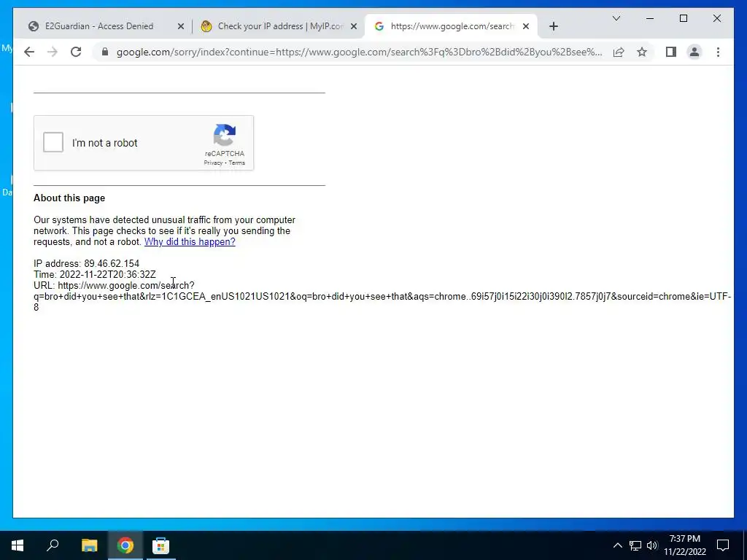The width and height of the screenshot is (747, 560).
Task: Open Microsoft Store from taskbar
Action: tap(161, 545)
